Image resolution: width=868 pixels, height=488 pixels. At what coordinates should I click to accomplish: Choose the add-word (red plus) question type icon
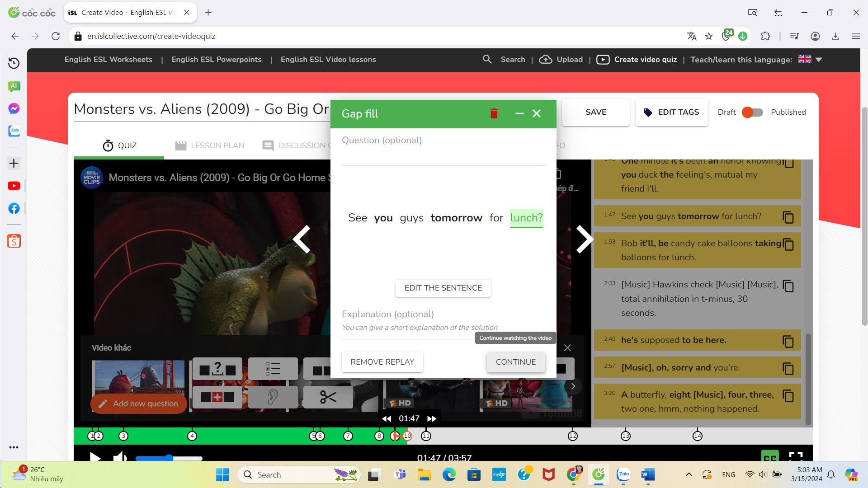pos(217,397)
